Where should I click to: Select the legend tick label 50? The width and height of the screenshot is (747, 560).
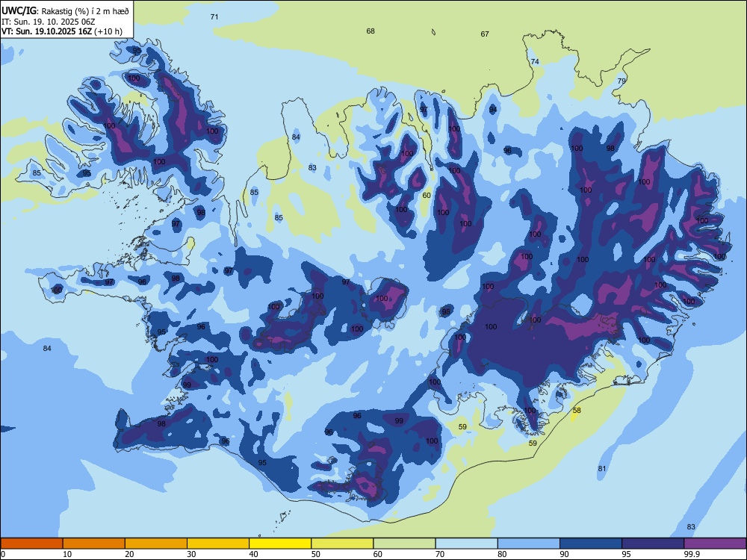316,554
